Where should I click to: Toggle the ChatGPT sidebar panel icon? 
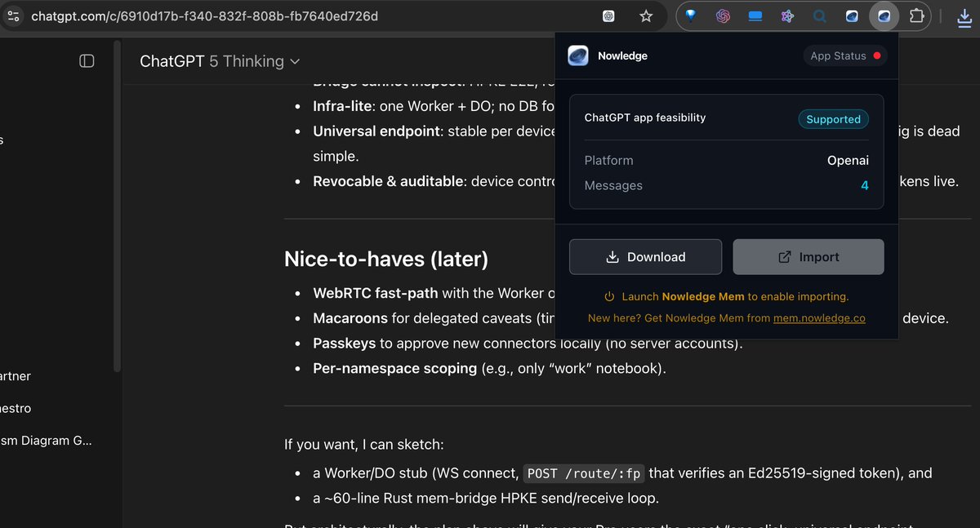coord(87,61)
